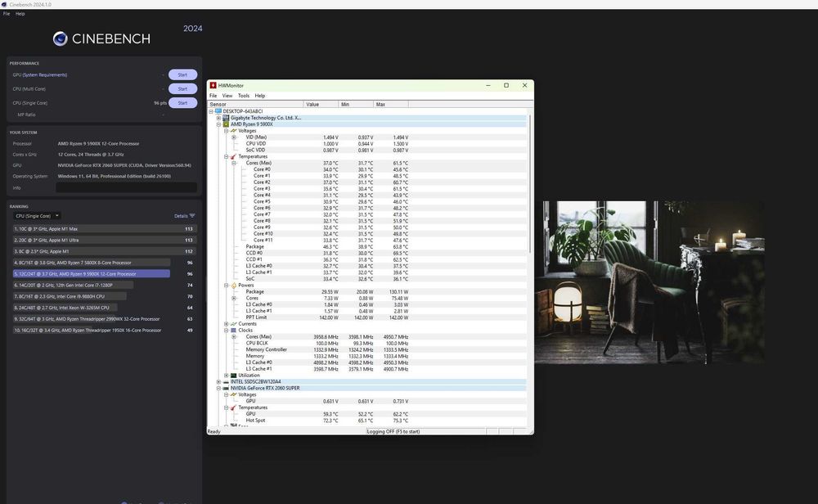Select the Hot Spot GPU temperature row
The width and height of the screenshot is (818, 504).
click(367, 421)
